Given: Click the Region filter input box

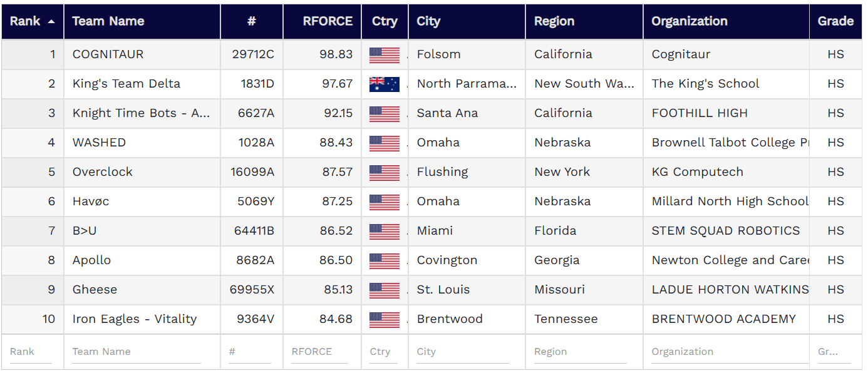Looking at the screenshot, I should point(579,352).
